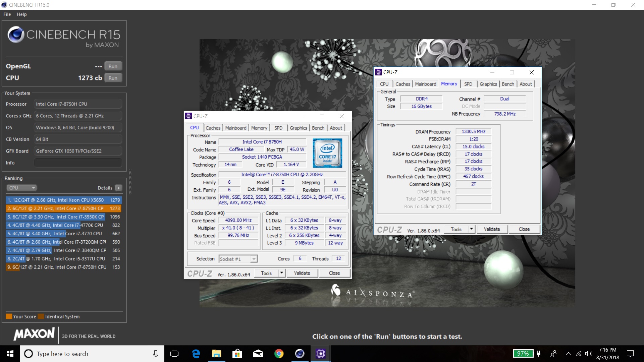Image resolution: width=644 pixels, height=362 pixels.
Task: Switch to SPD tab in Memory window
Action: point(468,84)
